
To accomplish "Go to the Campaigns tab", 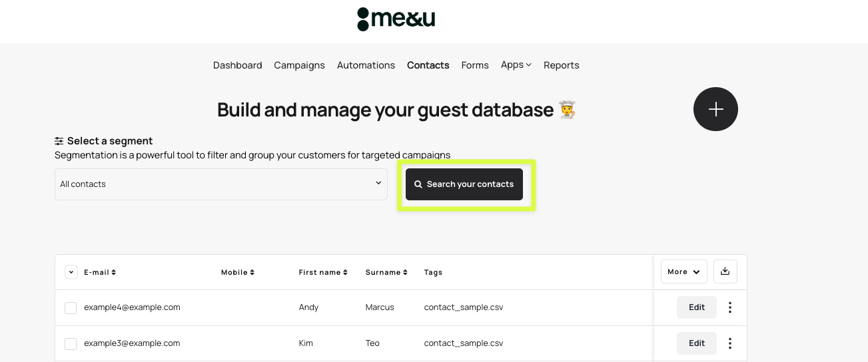I will click(x=299, y=65).
